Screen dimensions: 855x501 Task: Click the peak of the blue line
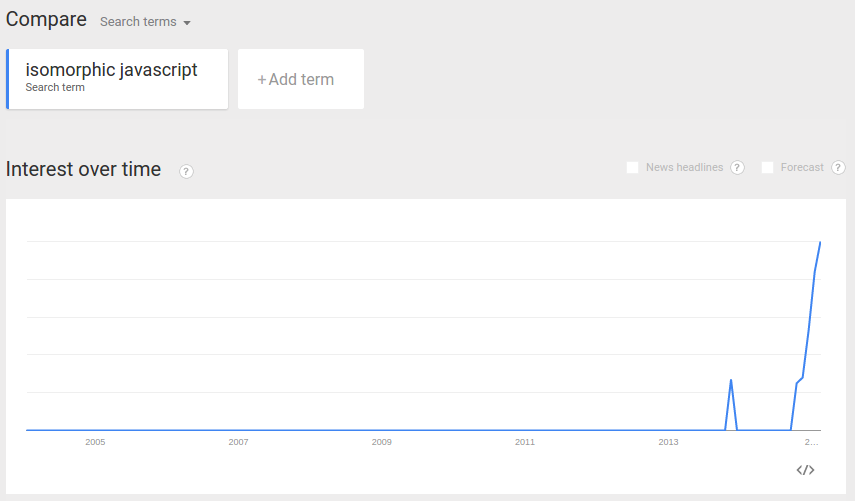820,243
